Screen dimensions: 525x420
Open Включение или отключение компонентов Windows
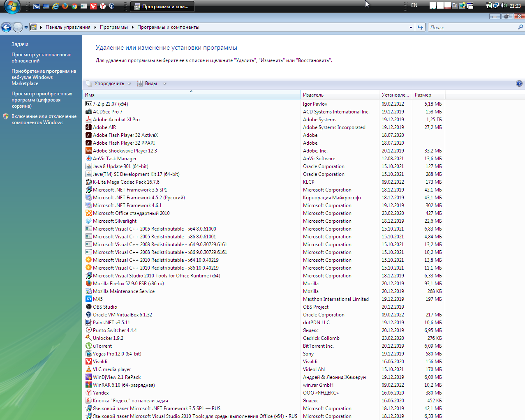tap(44, 119)
